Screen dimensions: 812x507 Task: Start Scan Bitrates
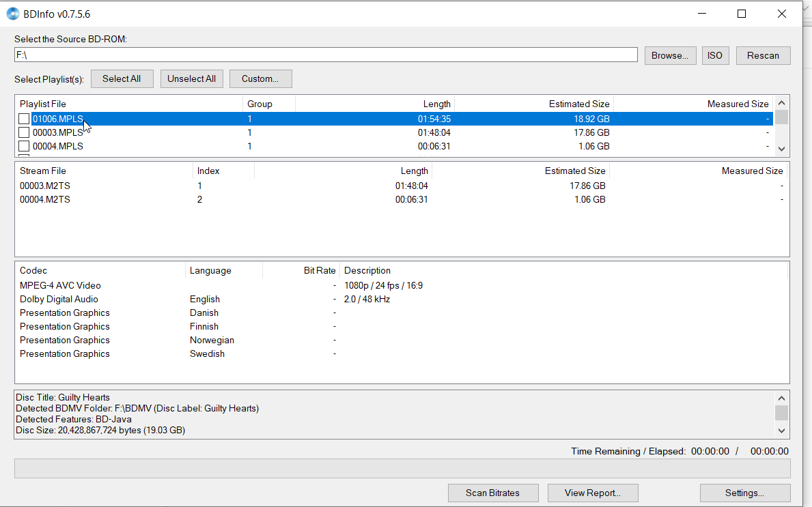[x=492, y=493]
